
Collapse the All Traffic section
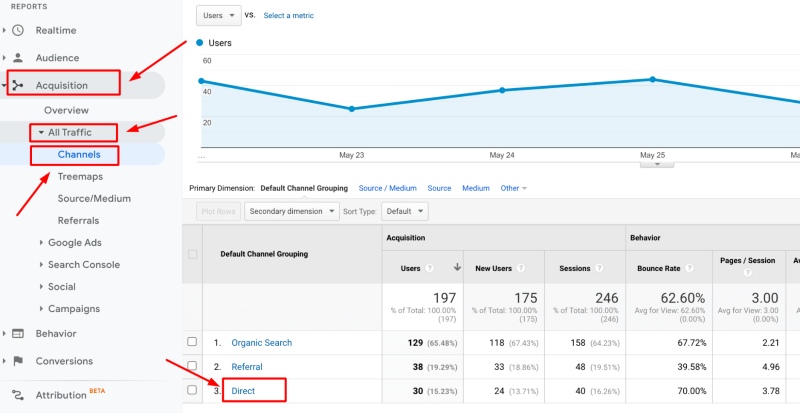[41, 133]
